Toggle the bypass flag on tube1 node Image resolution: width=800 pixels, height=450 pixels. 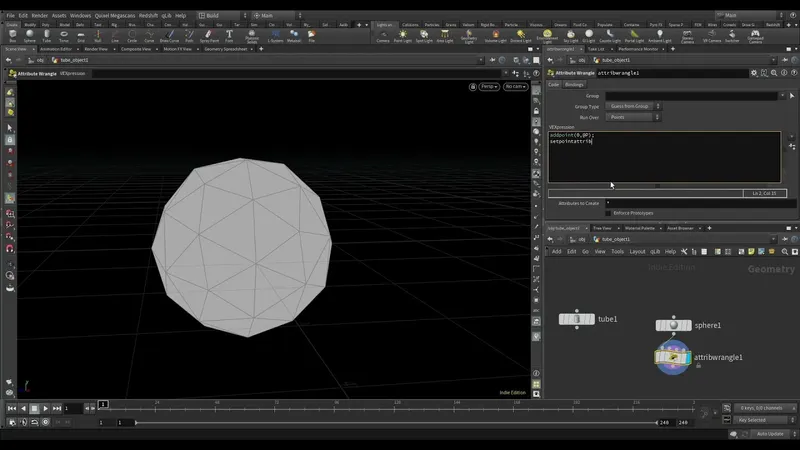click(x=563, y=319)
